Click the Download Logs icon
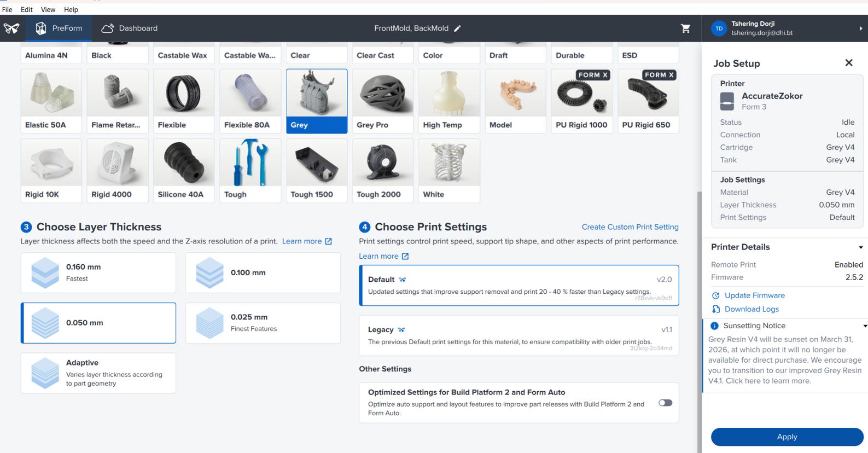868x453 pixels. click(x=715, y=309)
